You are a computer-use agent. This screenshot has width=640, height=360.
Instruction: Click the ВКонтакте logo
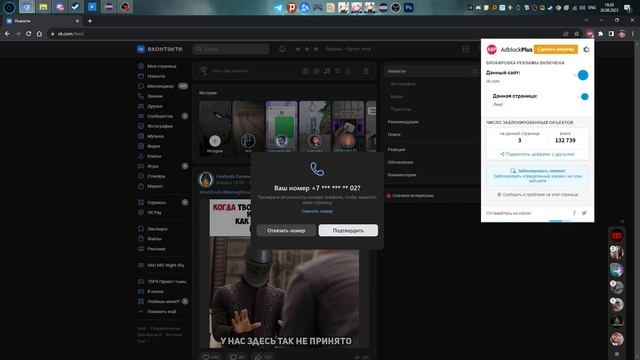160,49
